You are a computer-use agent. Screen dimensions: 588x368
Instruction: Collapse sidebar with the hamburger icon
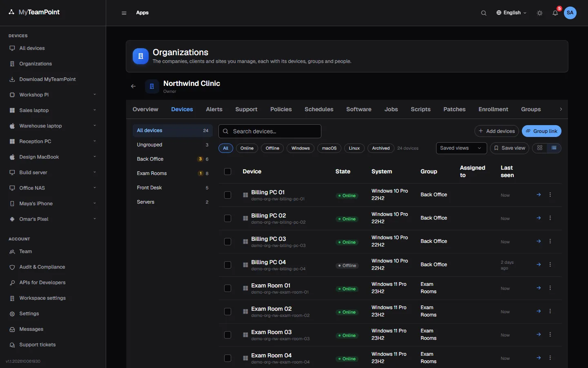[x=124, y=13]
